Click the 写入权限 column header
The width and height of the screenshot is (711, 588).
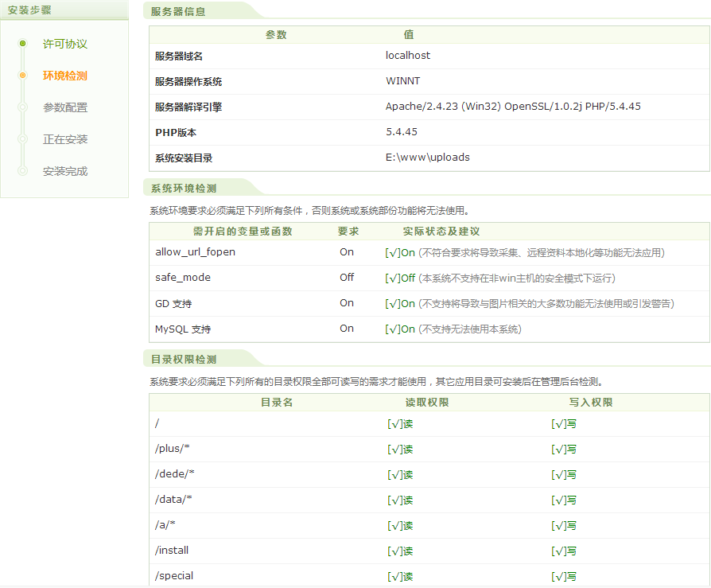pos(590,403)
